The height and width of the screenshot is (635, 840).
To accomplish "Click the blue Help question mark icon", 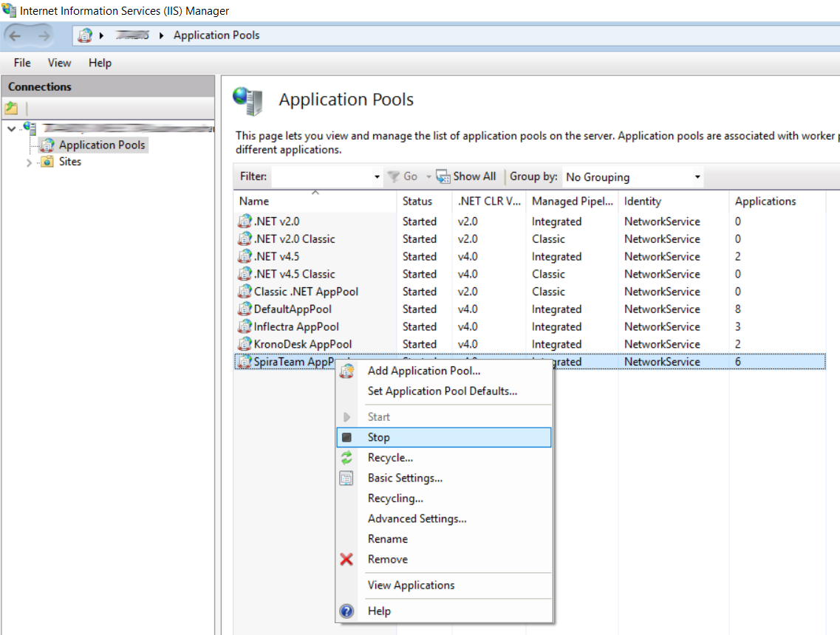I will click(x=346, y=611).
